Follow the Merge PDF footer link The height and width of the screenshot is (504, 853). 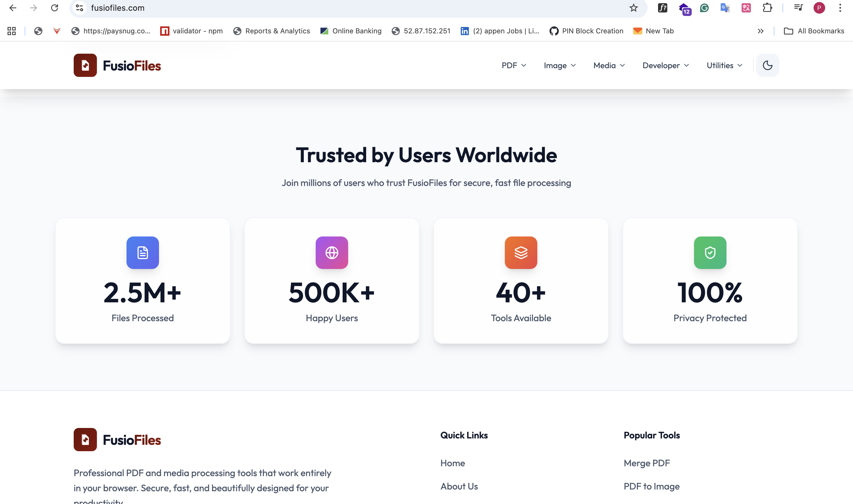coord(646,463)
